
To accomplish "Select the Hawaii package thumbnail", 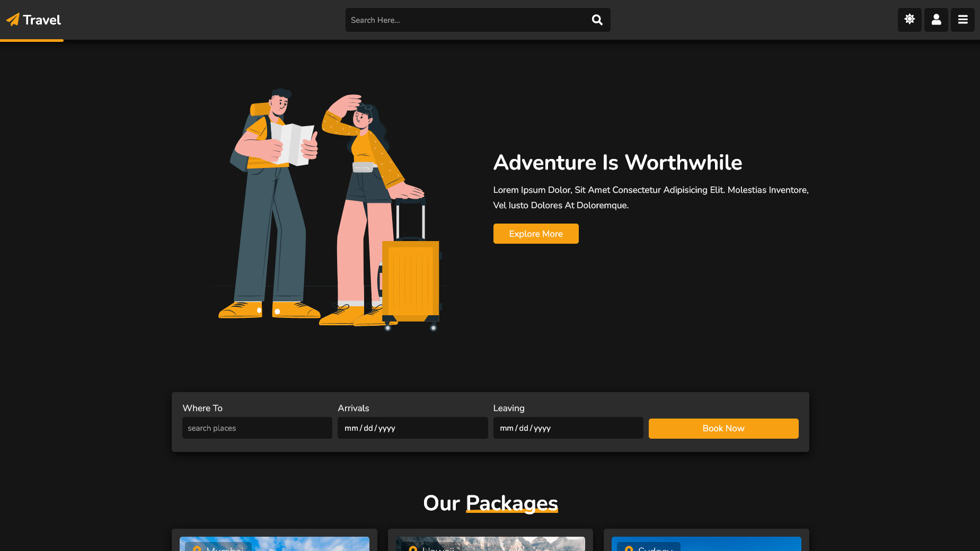I will [x=490, y=544].
